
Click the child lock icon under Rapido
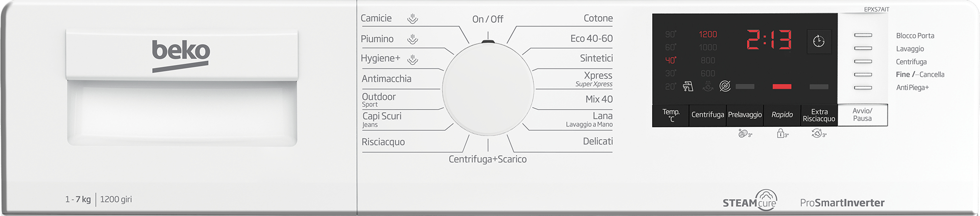click(783, 133)
